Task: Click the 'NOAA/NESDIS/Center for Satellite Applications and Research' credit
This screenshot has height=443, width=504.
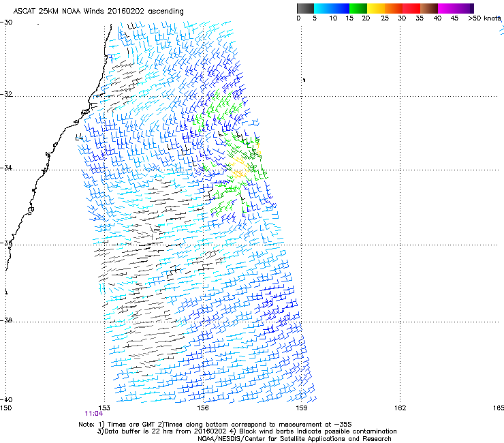Action: click(294, 439)
